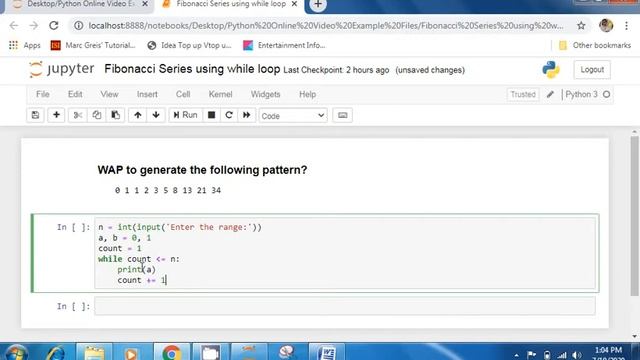Screen dimensions: 640x360
Task: Open Windows Start button
Action: coord(16,353)
